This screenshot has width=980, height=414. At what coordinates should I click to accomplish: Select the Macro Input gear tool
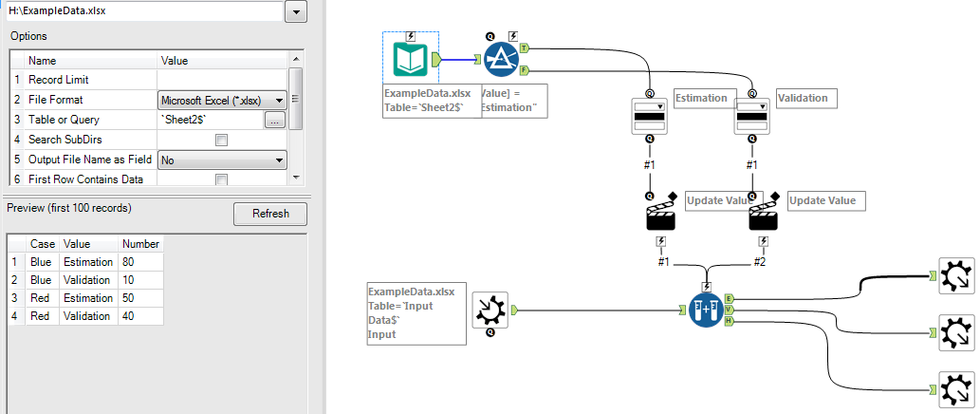[x=490, y=310]
